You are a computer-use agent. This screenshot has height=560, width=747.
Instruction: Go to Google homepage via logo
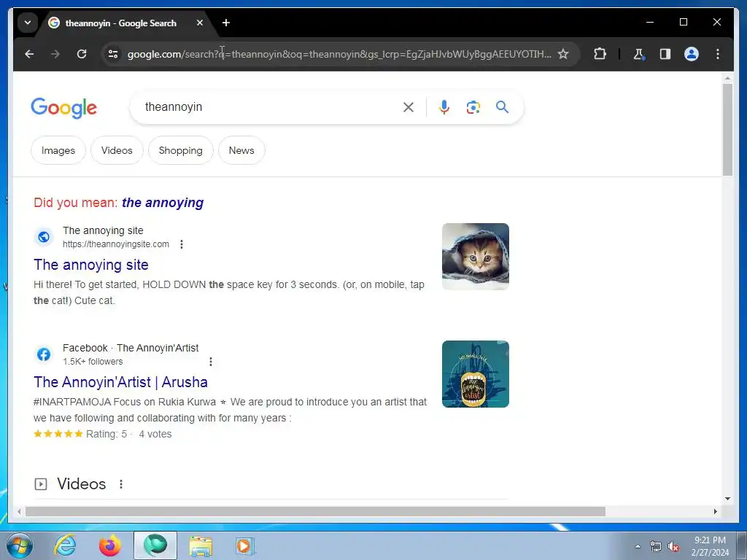point(64,108)
